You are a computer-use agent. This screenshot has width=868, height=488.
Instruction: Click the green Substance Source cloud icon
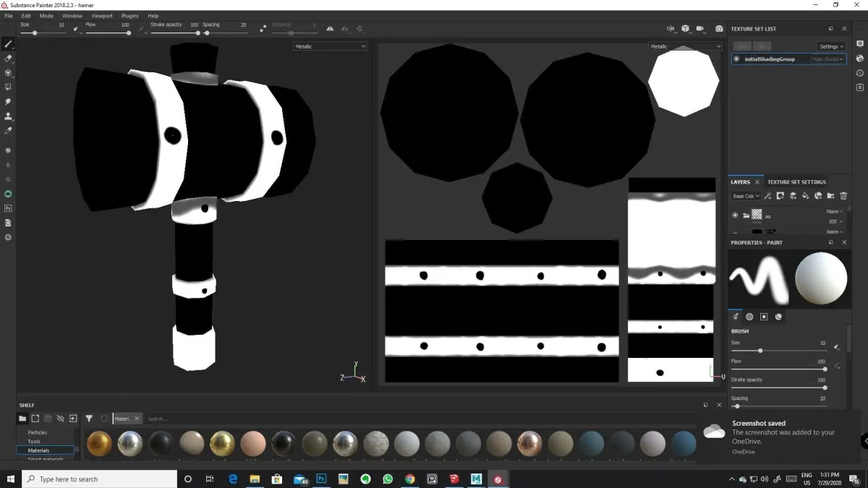coord(9,194)
